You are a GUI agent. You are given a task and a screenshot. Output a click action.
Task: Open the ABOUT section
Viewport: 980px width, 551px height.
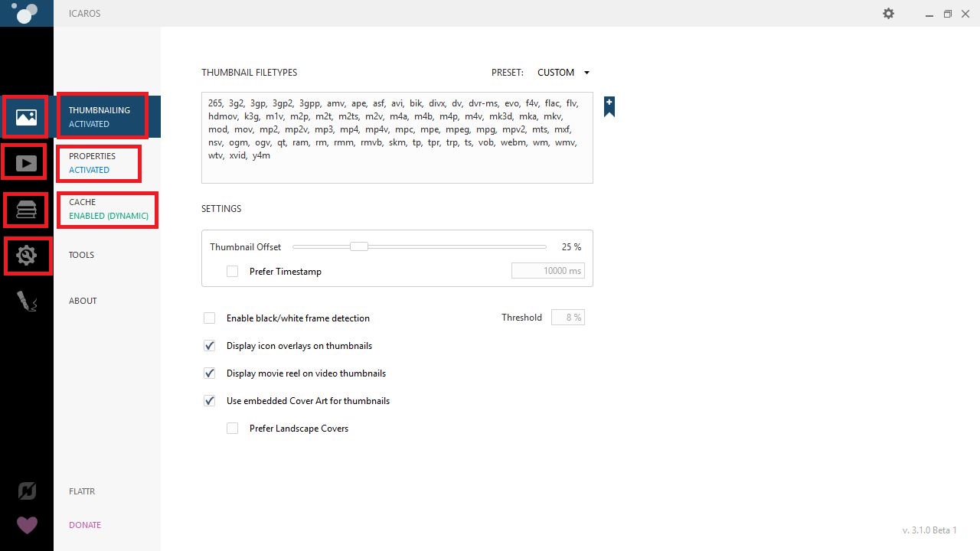[83, 301]
